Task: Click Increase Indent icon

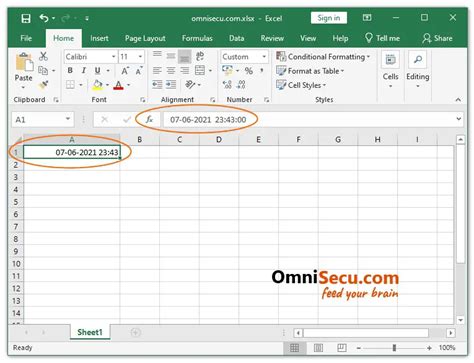Action: tap(171, 85)
